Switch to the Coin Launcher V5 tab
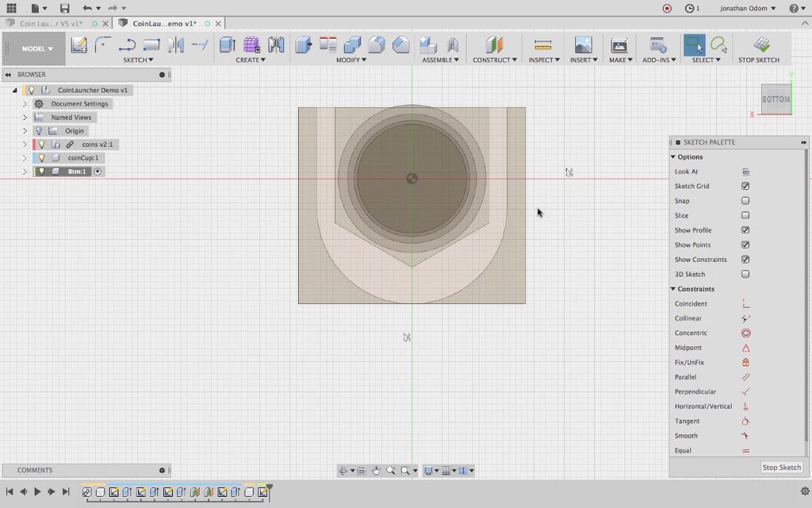This screenshot has height=508, width=812. click(51, 24)
